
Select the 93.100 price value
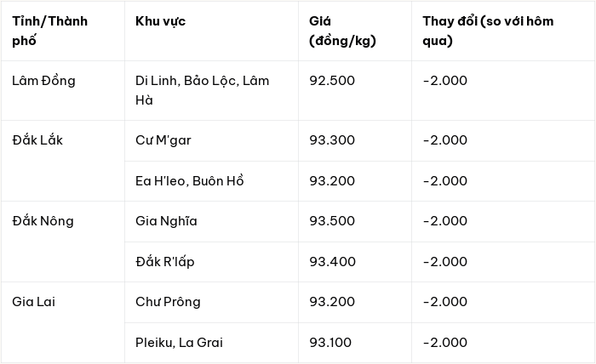pyautogui.click(x=330, y=343)
